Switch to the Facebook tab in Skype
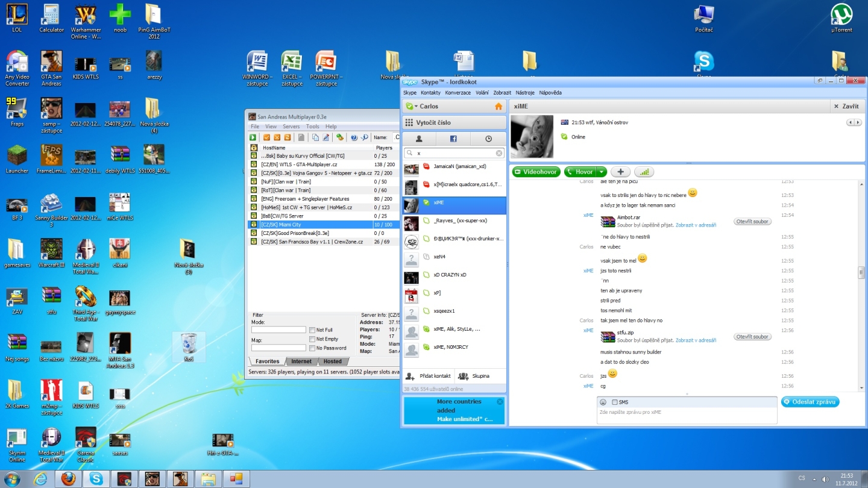The image size is (868, 488). pos(453,139)
